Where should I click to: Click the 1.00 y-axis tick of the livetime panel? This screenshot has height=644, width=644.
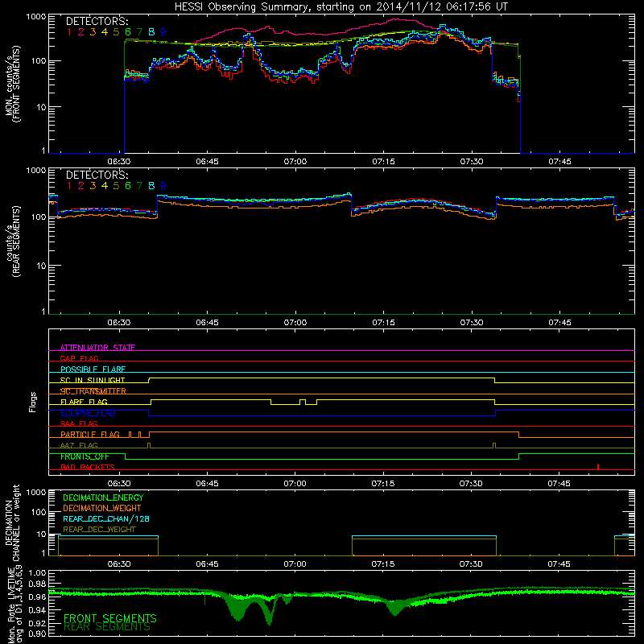coord(37,573)
